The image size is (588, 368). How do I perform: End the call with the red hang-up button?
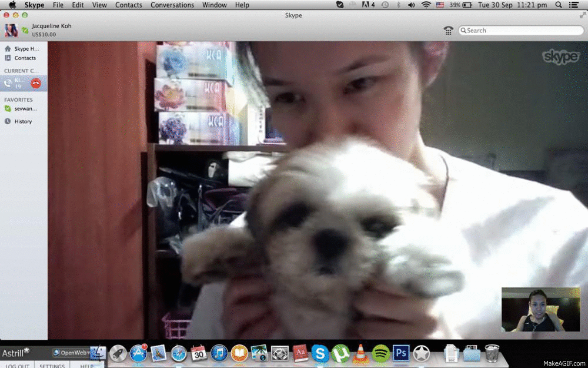[36, 84]
